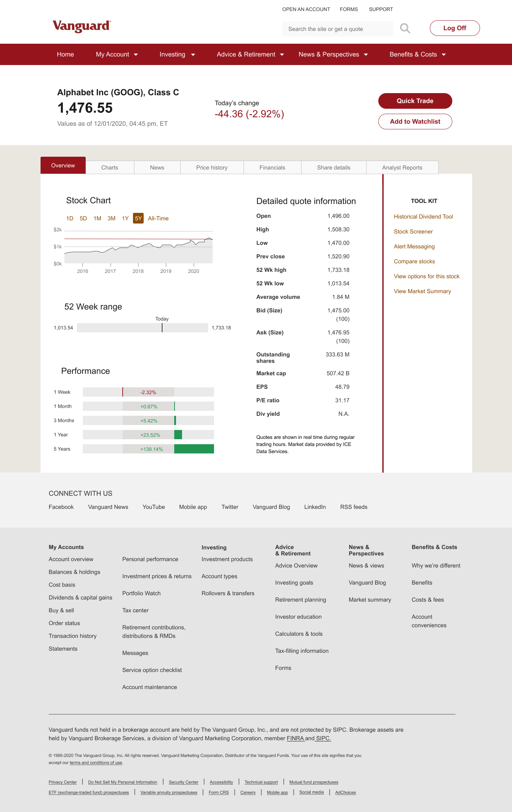Open View Market Summary link
Image resolution: width=512 pixels, height=812 pixels.
(422, 291)
